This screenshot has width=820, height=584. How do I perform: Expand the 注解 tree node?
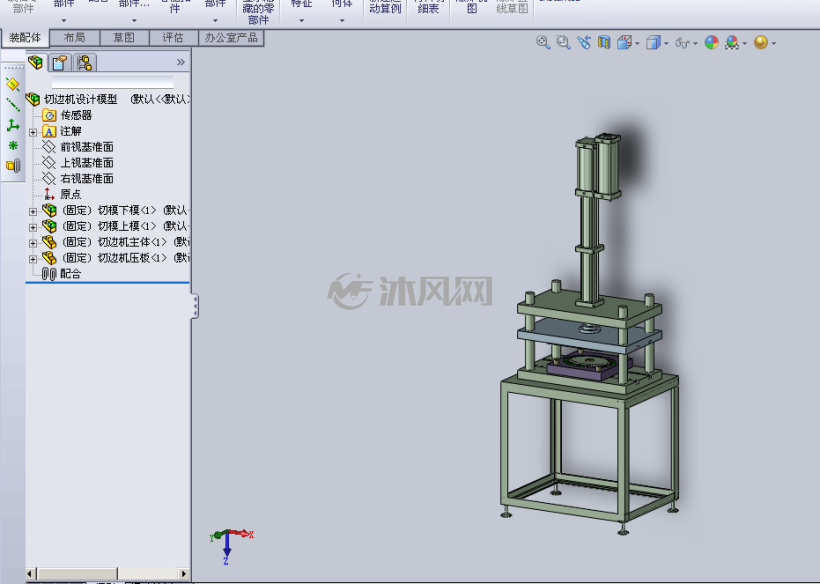point(33,132)
